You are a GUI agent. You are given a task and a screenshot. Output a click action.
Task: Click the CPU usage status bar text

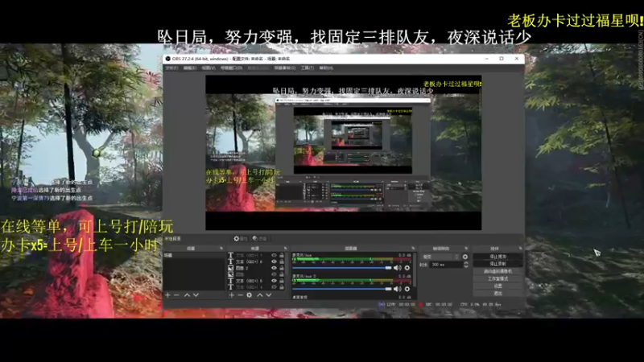(481, 305)
